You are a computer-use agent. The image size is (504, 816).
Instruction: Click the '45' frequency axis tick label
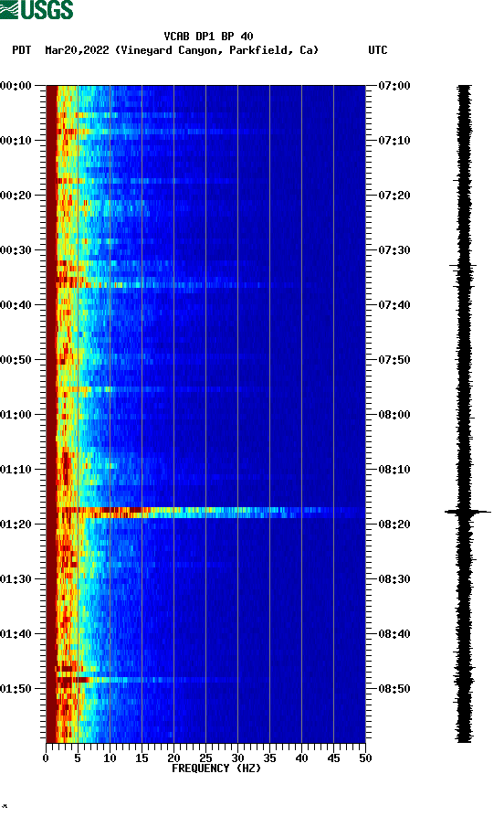333,758
